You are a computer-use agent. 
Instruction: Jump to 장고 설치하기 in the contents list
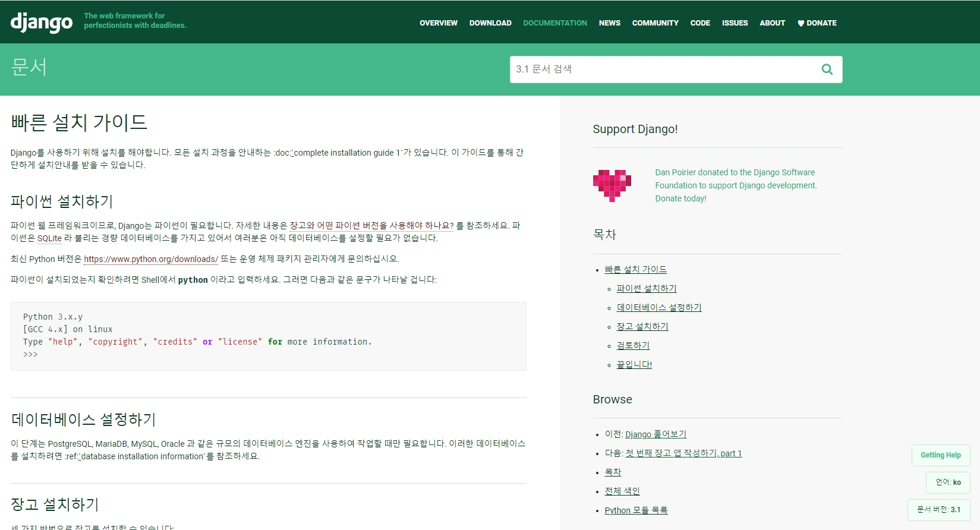pos(642,327)
